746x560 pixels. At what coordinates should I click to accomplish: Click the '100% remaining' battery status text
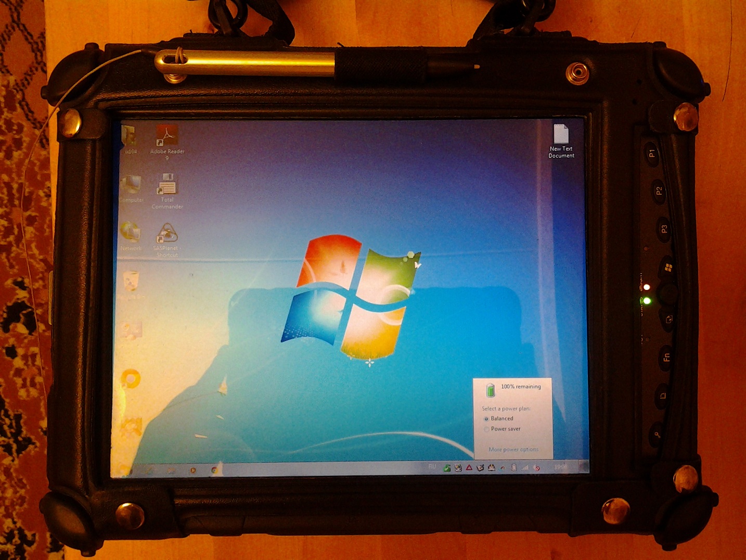(x=521, y=387)
